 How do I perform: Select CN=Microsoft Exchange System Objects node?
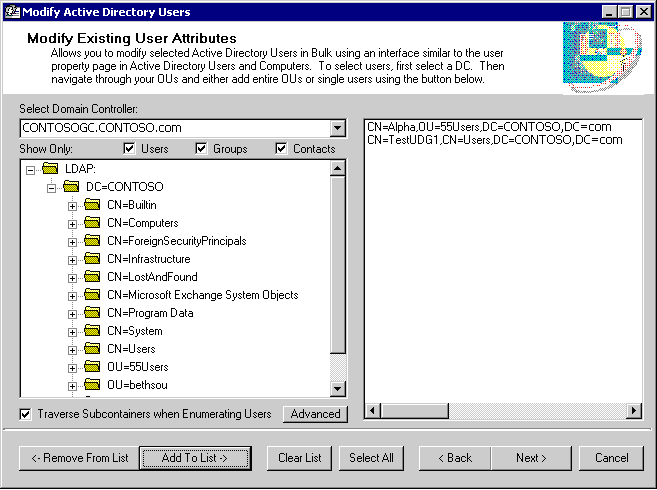202,295
